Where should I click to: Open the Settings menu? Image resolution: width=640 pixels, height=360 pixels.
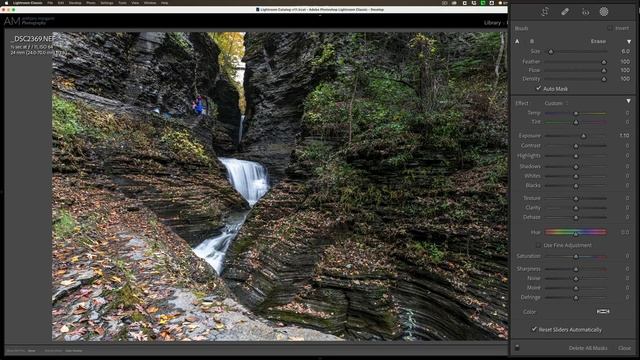(107, 3)
